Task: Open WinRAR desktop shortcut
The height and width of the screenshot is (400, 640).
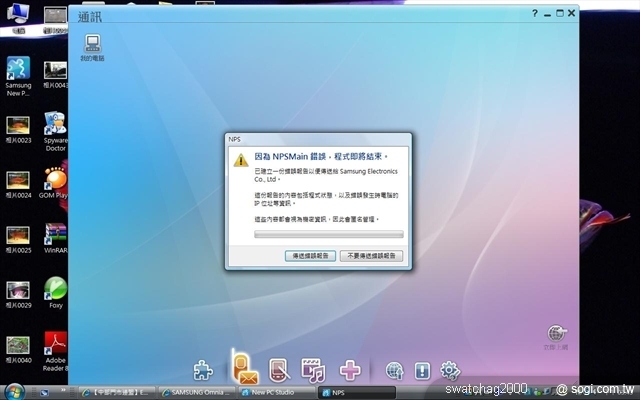Action: 56,238
